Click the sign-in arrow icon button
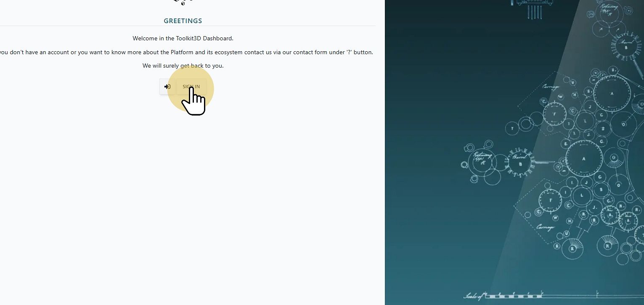Image resolution: width=644 pixels, height=305 pixels. (167, 87)
